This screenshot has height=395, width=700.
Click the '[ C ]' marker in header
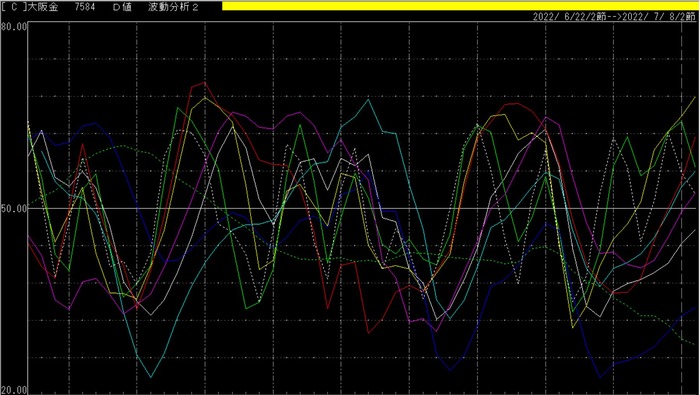tap(14, 7)
